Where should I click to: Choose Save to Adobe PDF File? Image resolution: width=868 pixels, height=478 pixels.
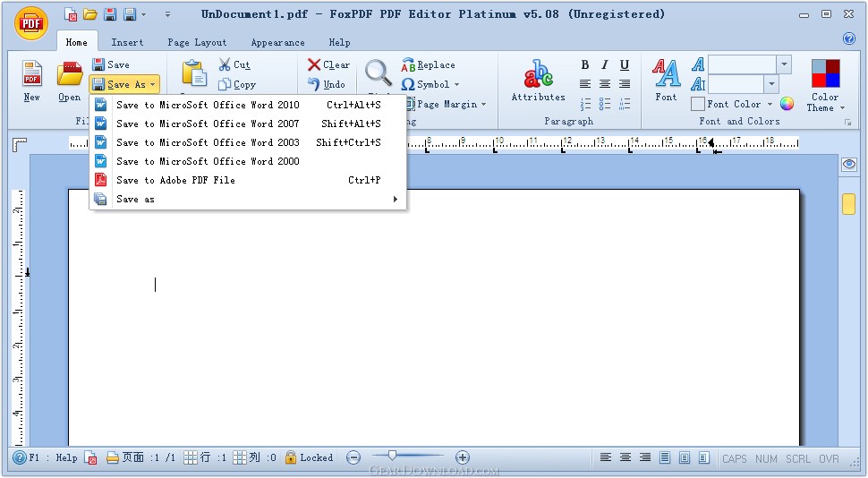[x=248, y=180]
